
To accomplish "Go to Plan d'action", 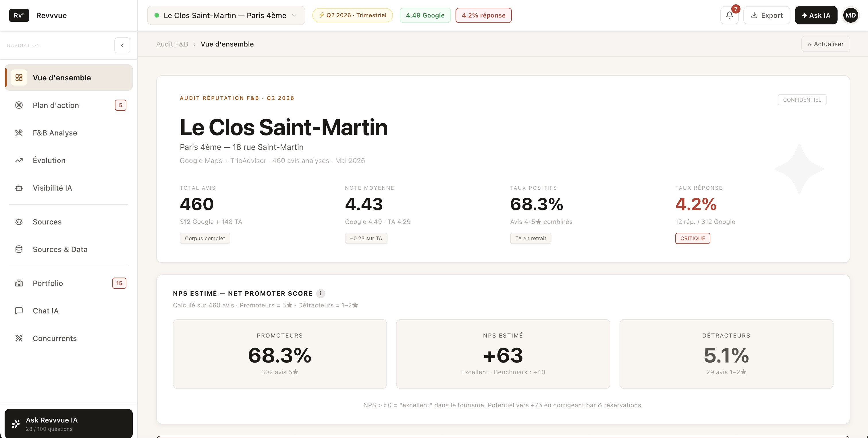I will click(69, 105).
